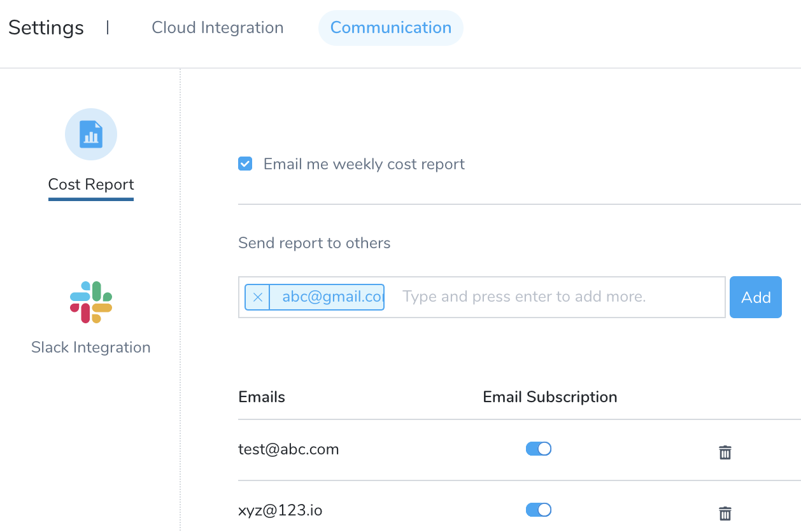Click the test@abc.com email address

point(288,449)
